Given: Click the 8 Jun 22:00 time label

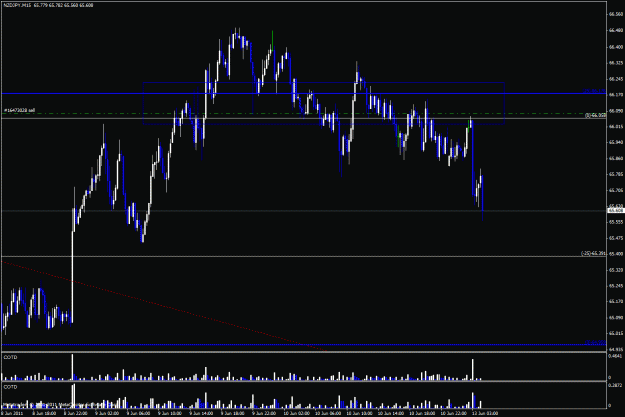Looking at the screenshot, I should click(x=76, y=413).
